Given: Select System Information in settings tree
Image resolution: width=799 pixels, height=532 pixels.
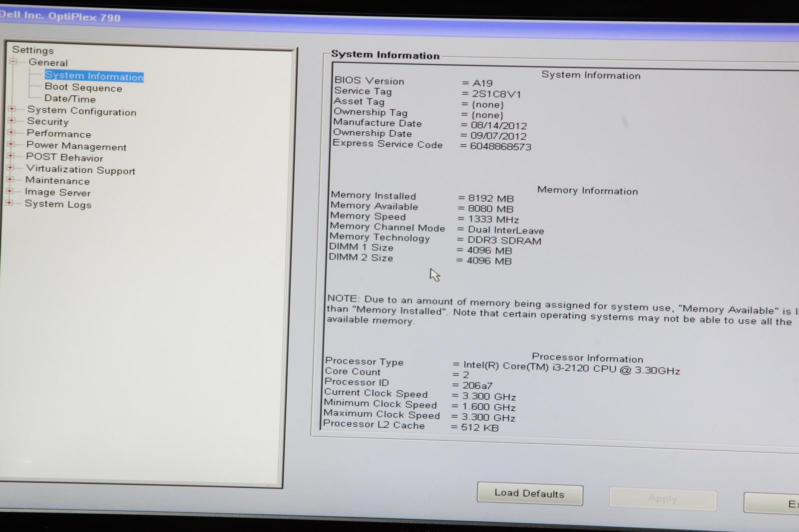Looking at the screenshot, I should coord(94,76).
